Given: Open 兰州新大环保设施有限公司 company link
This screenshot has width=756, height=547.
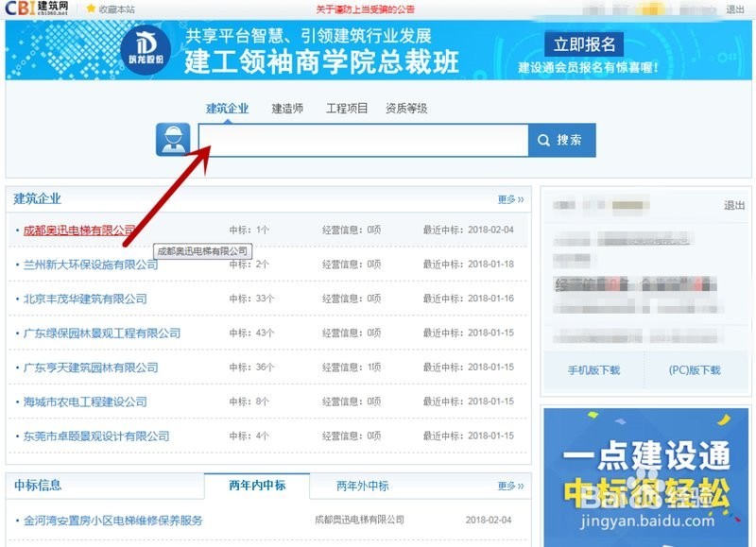Looking at the screenshot, I should (91, 265).
